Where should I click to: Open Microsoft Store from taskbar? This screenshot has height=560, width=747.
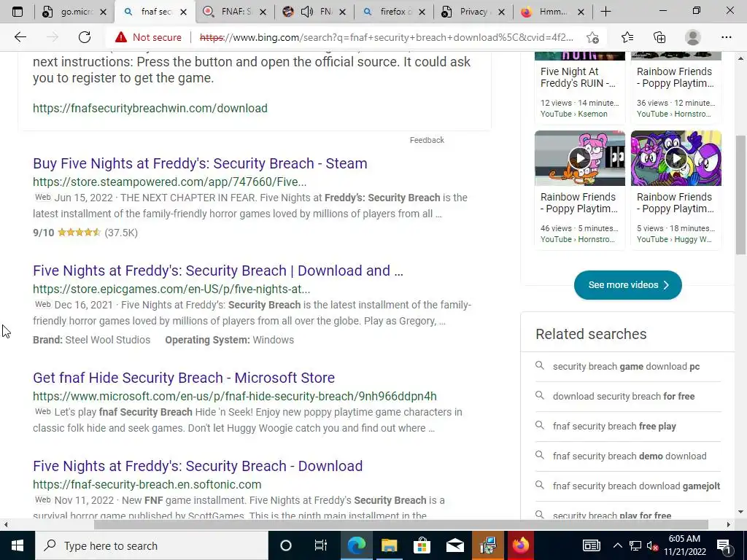pos(422,545)
